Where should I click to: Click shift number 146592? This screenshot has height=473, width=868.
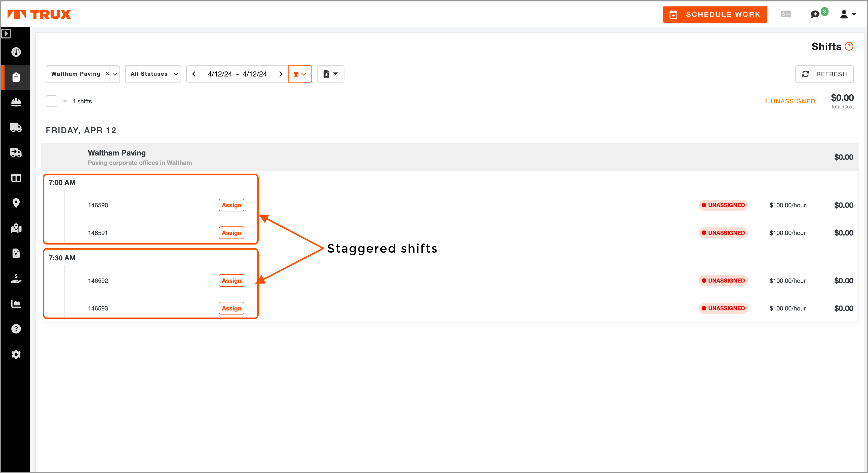(x=98, y=281)
